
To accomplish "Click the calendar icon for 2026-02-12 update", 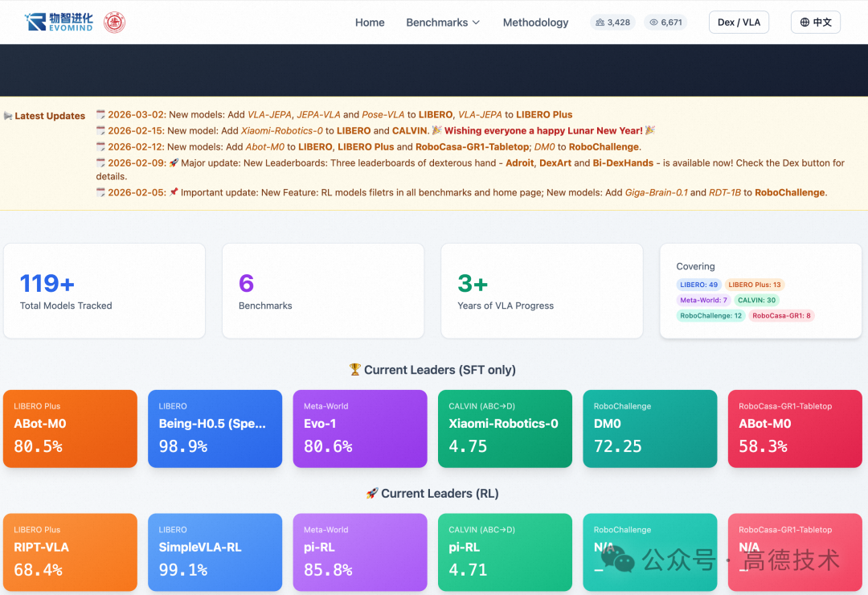I will click(100, 147).
